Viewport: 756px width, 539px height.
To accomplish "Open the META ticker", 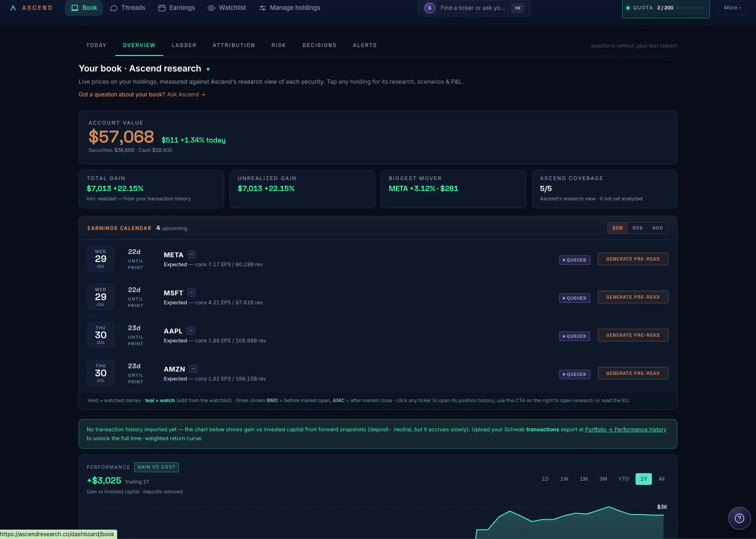I will click(x=174, y=255).
